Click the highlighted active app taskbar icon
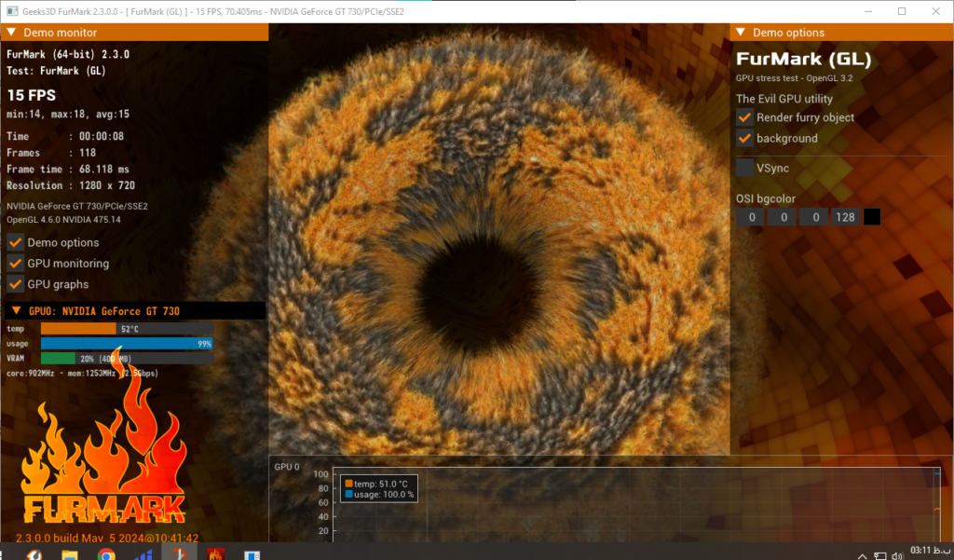 coord(180,553)
